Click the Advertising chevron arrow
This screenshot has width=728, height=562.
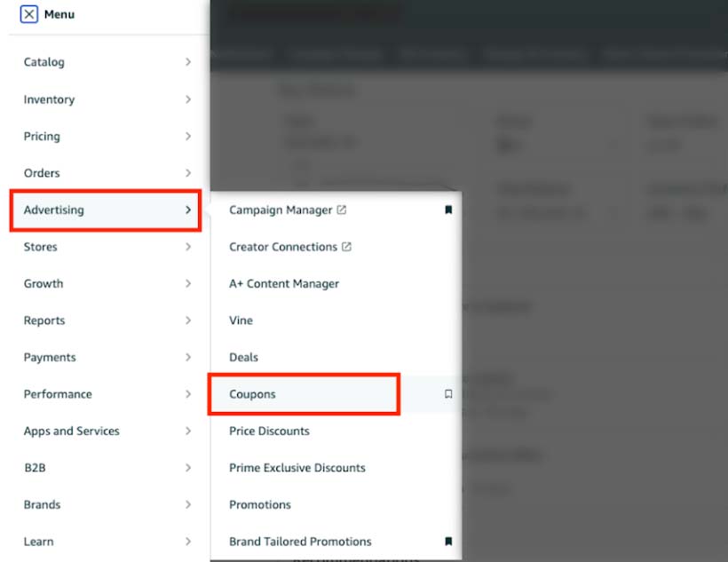point(188,210)
